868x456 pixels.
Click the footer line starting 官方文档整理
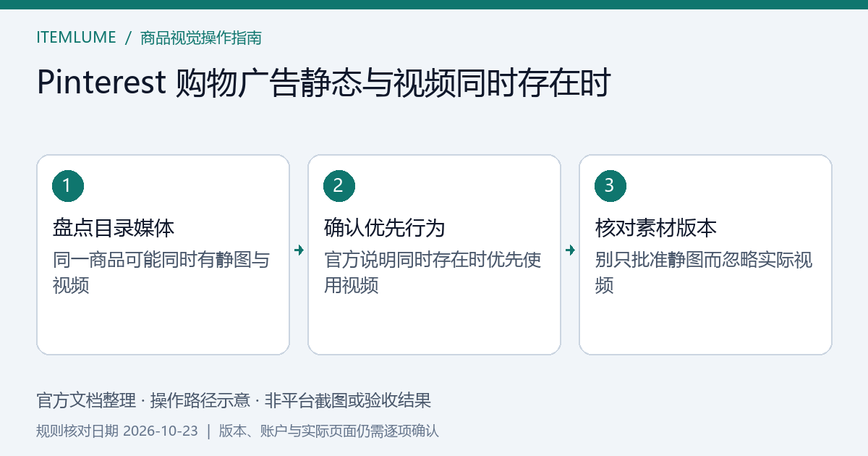tap(234, 400)
